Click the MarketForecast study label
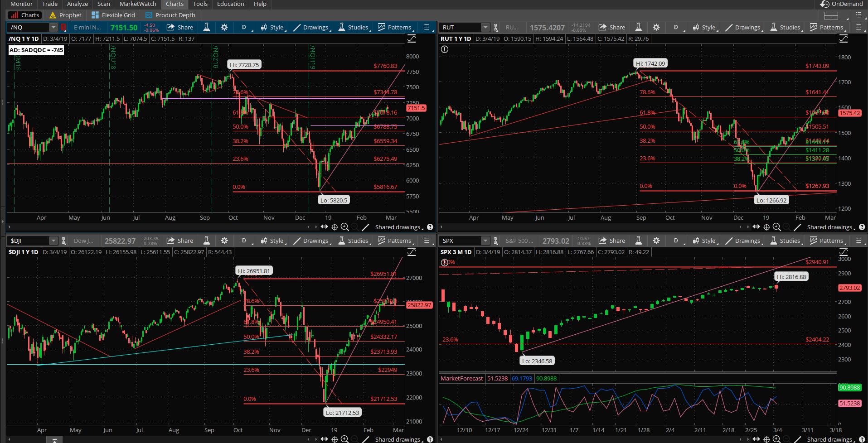868x443 pixels. tap(461, 378)
